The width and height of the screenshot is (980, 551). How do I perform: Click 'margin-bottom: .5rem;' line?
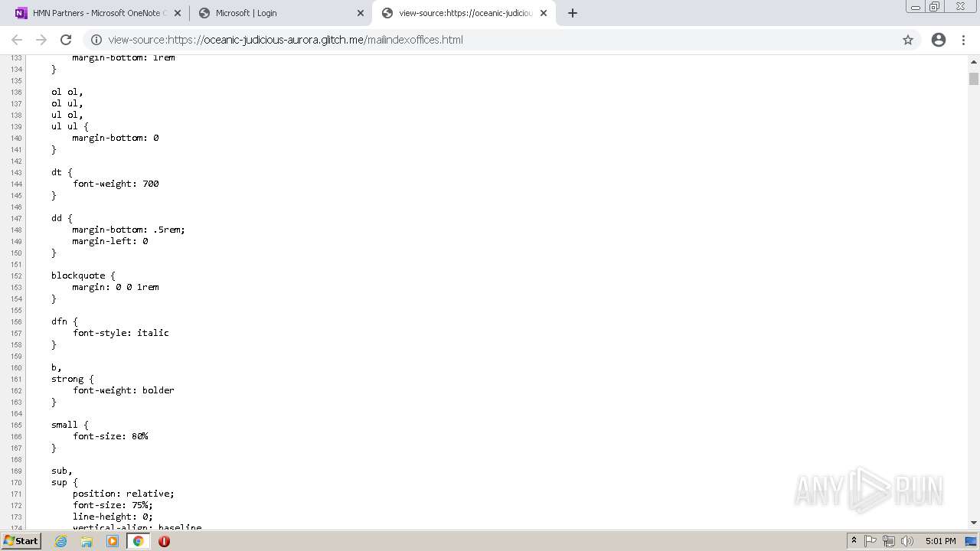pyautogui.click(x=129, y=230)
